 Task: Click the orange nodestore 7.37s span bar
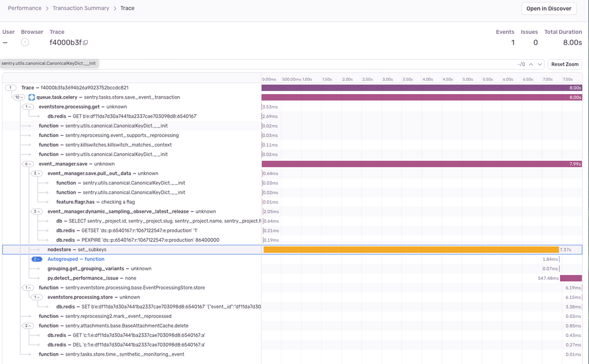[411, 250]
